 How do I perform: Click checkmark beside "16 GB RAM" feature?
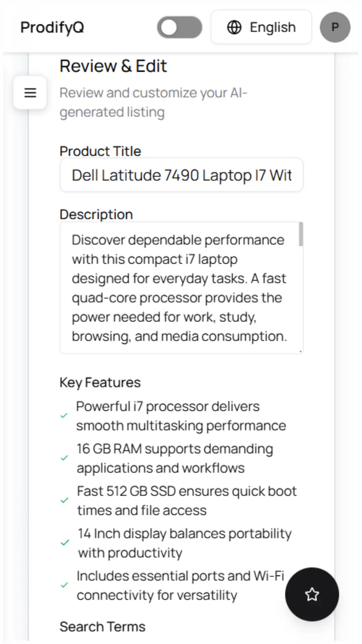(64, 458)
